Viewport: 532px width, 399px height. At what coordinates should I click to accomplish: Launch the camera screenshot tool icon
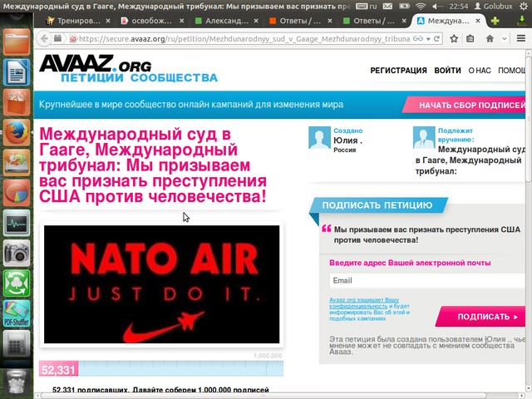tap(17, 253)
